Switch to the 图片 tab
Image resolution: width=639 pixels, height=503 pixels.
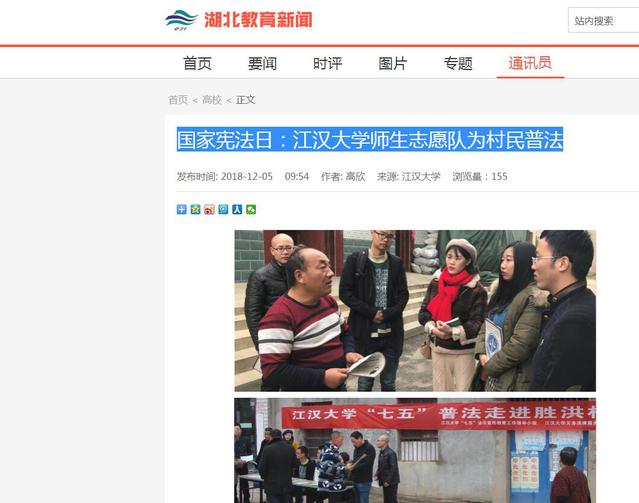point(393,64)
